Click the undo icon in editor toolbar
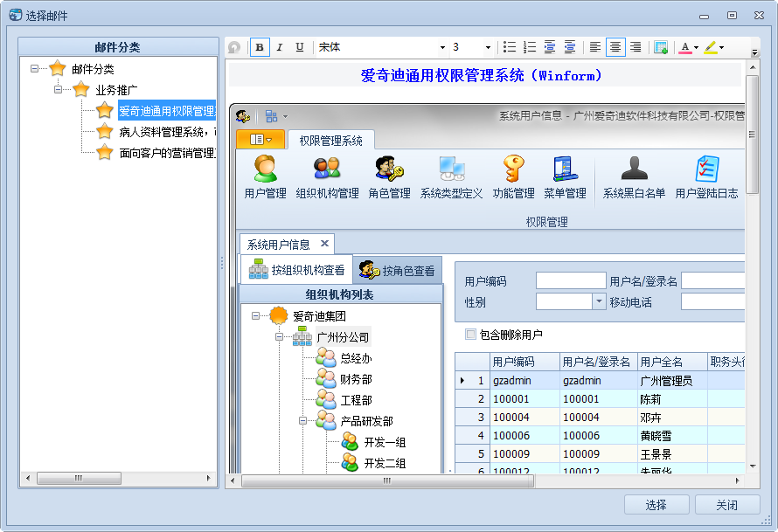The image size is (778, 532). (x=234, y=47)
